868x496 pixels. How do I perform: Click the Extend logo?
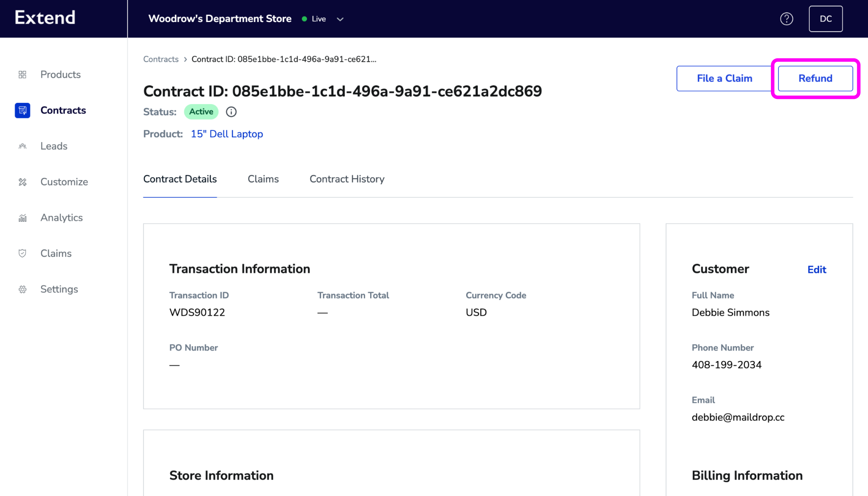[45, 17]
